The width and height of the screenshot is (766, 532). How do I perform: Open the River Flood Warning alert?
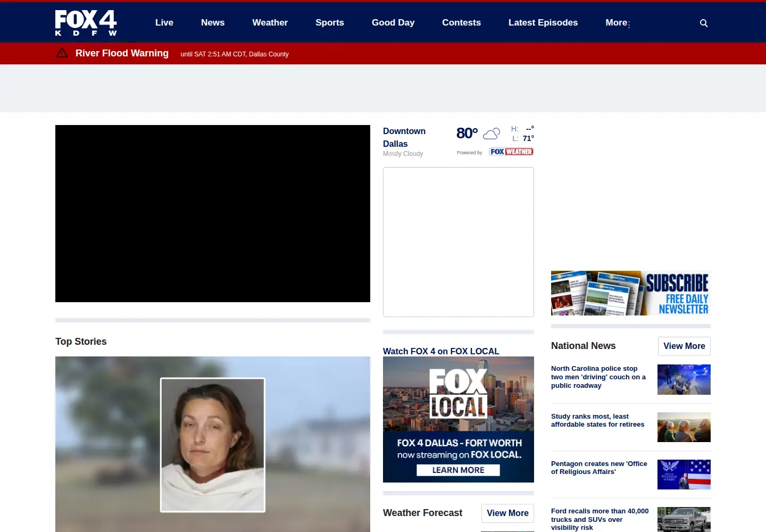coord(122,53)
